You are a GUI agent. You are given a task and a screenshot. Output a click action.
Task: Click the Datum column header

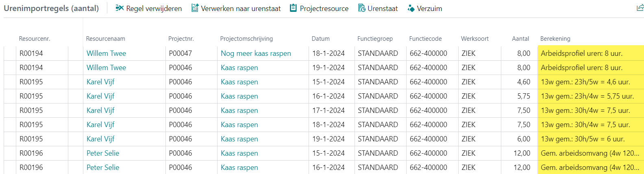[x=320, y=39]
